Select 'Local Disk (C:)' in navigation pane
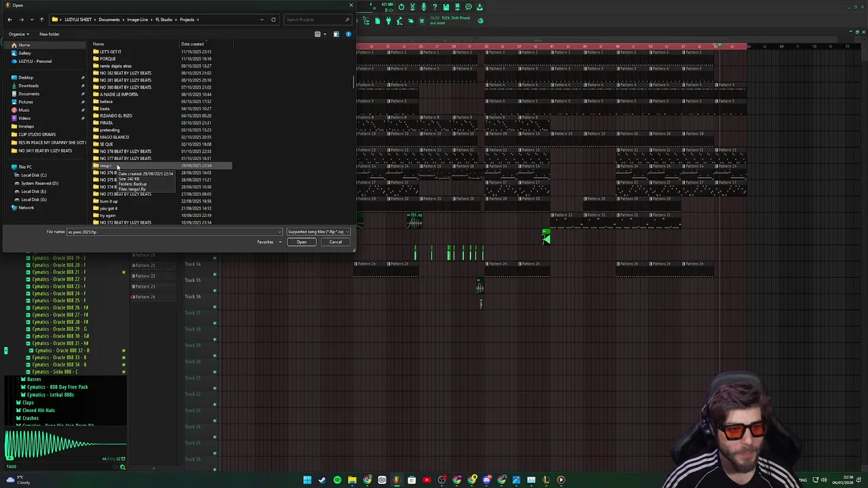The height and width of the screenshot is (488, 868). [34, 175]
